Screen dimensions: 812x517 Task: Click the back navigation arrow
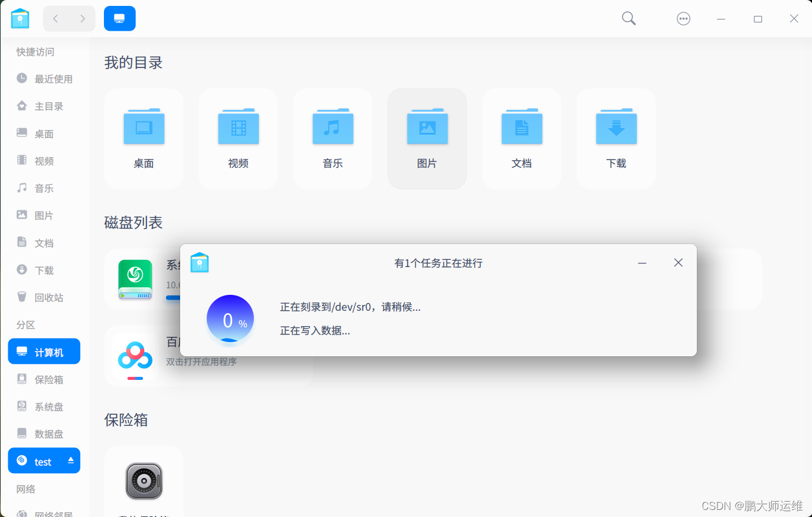[56, 18]
